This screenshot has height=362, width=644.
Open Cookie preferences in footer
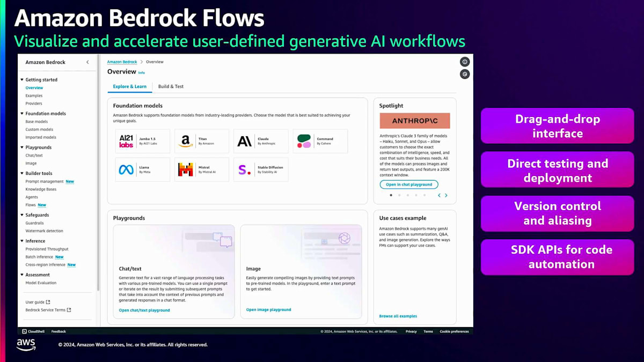454,331
